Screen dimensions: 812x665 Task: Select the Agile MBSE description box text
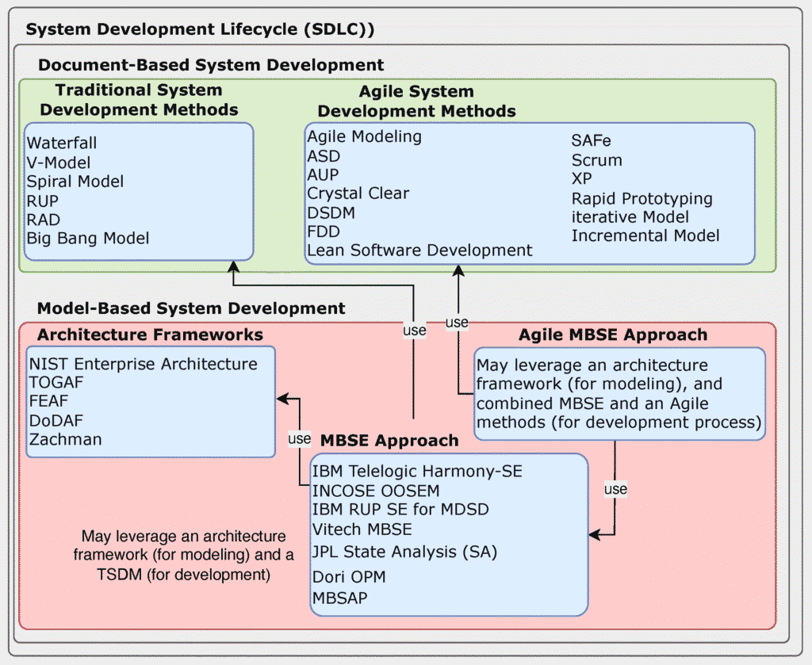click(619, 394)
